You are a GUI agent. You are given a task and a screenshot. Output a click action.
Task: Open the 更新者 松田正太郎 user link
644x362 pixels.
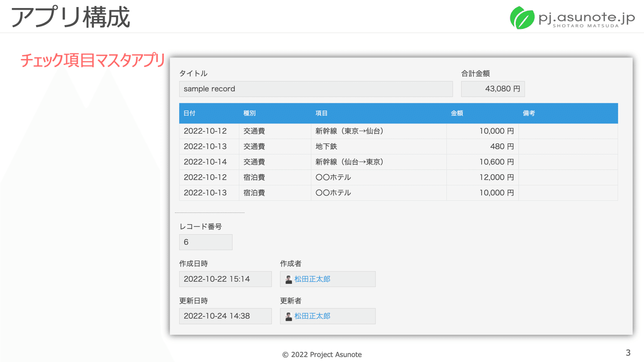[312, 316]
